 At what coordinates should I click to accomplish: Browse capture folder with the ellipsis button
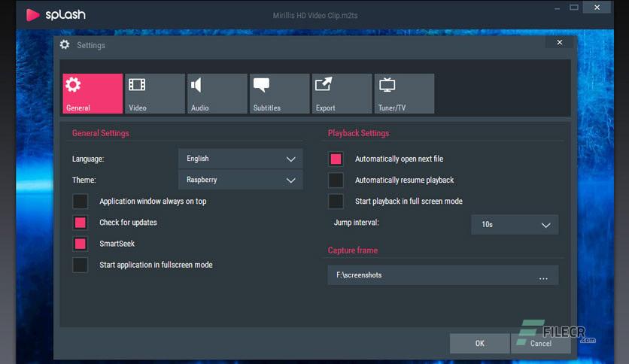pyautogui.click(x=543, y=277)
